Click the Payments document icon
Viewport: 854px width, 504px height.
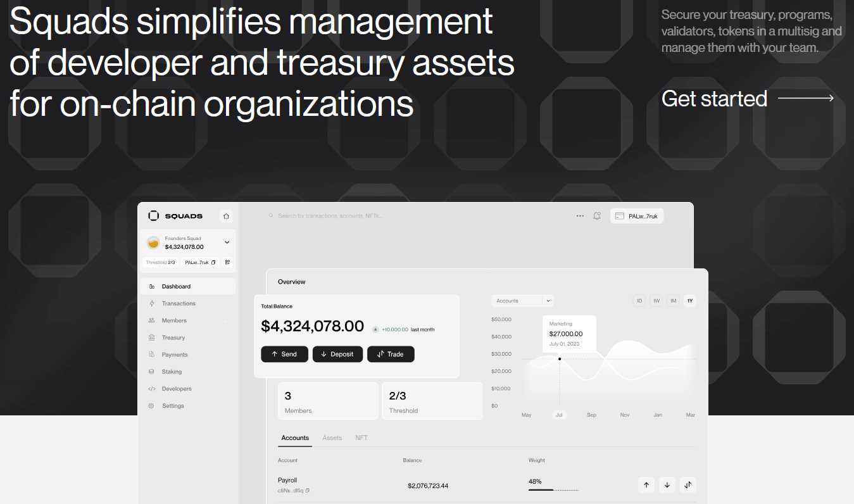[152, 355]
